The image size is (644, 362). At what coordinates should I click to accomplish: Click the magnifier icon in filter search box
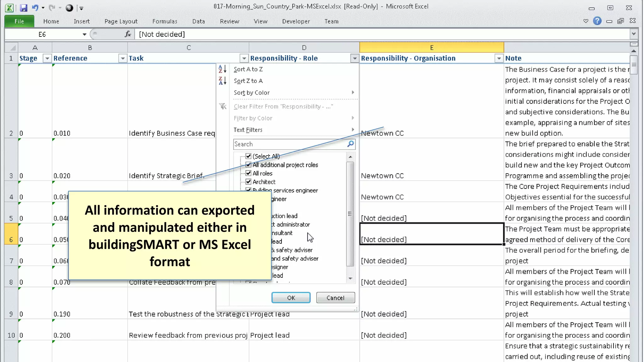(351, 144)
